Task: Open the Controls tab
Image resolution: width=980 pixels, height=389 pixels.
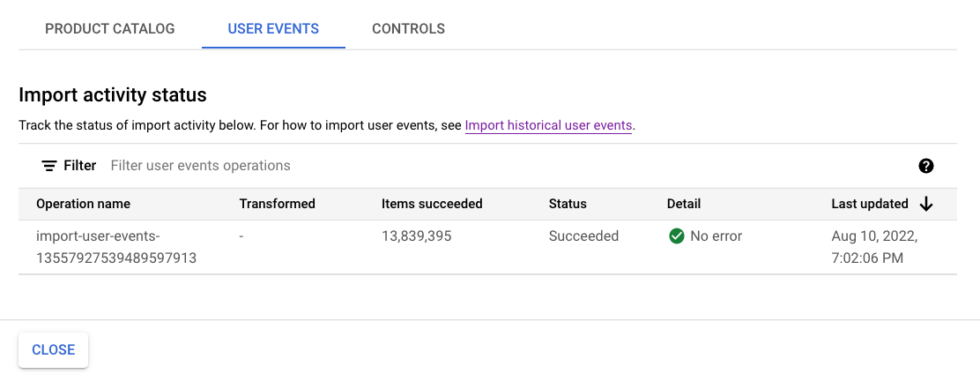Action: (x=408, y=29)
